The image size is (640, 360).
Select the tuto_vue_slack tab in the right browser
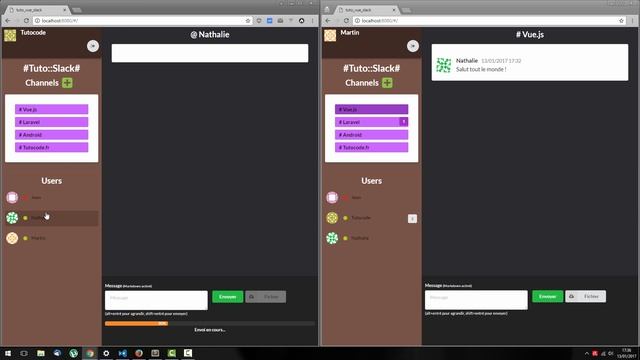[x=367, y=10]
